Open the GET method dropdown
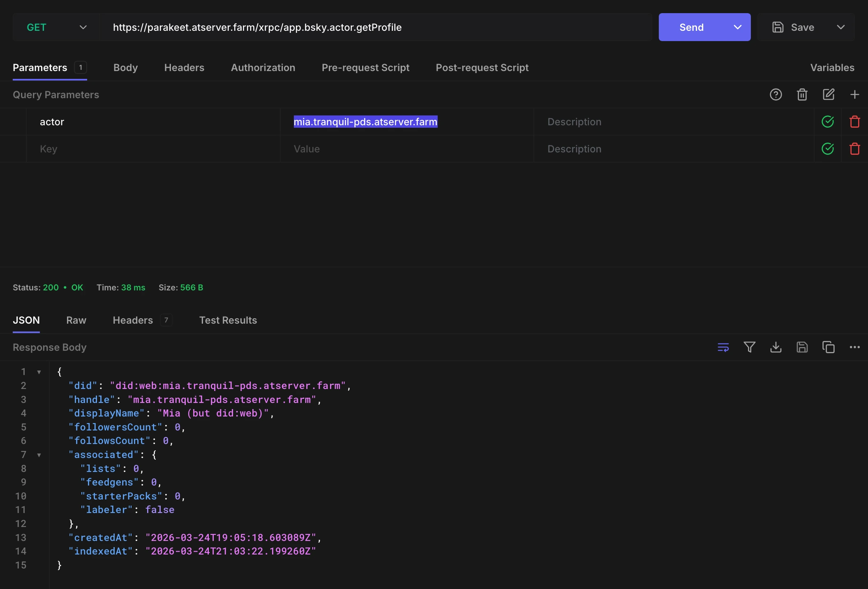The width and height of the screenshot is (868, 589). (x=56, y=28)
